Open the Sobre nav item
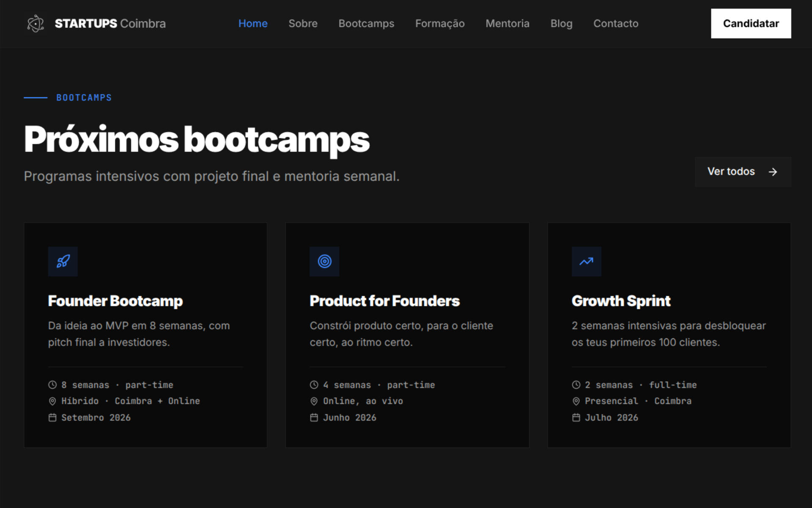 pyautogui.click(x=303, y=23)
